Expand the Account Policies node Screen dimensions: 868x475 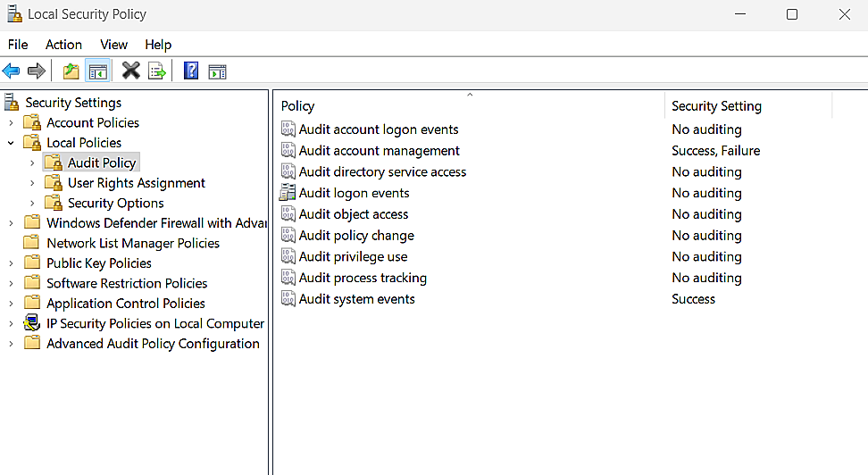click(x=11, y=123)
